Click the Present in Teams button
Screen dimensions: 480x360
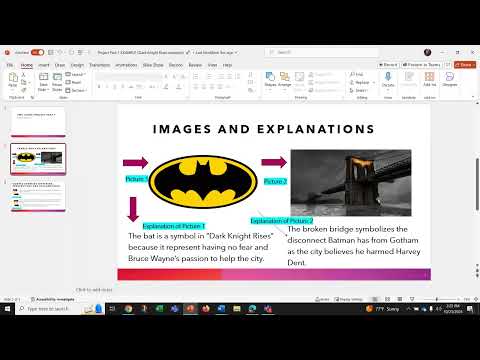tap(422, 65)
